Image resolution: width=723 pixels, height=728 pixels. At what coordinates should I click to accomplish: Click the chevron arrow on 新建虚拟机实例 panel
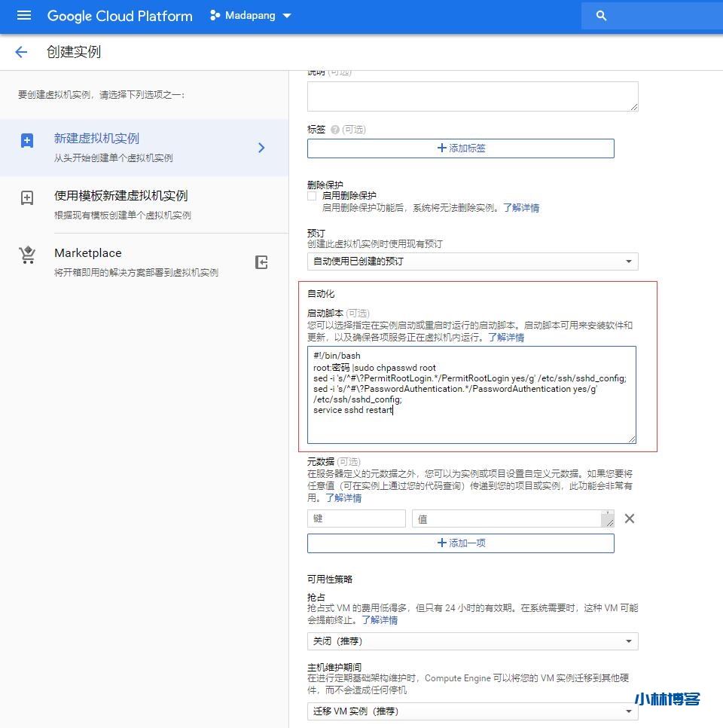261,148
